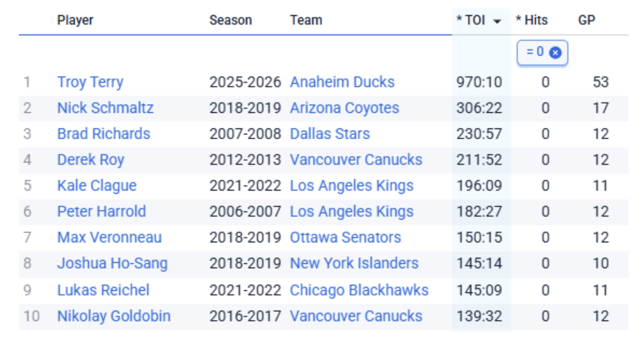This screenshot has height=337, width=644.
Task: Sort by the GP column header
Action: pos(587,20)
